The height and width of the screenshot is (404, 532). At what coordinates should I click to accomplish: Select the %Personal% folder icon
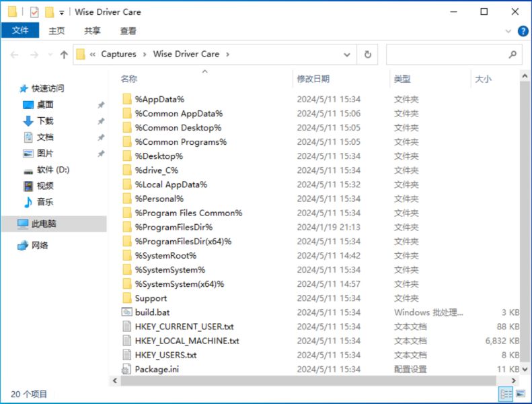pyautogui.click(x=127, y=199)
